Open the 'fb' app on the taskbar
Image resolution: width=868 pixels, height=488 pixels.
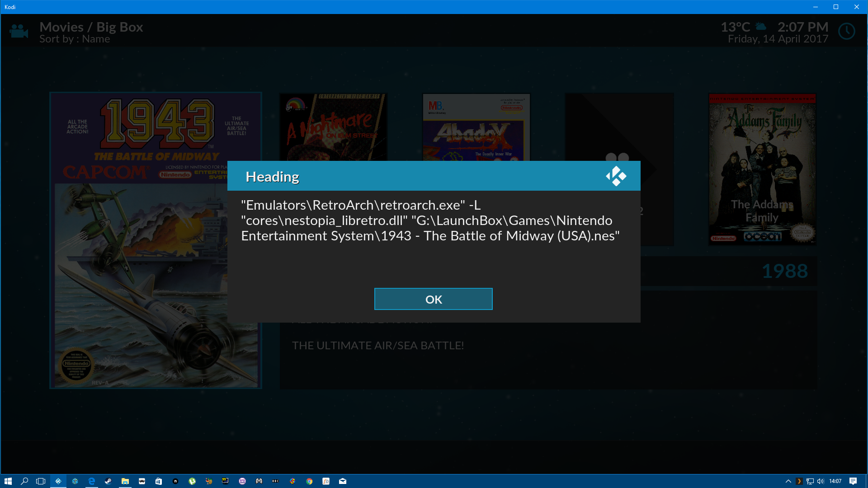pos(326,481)
